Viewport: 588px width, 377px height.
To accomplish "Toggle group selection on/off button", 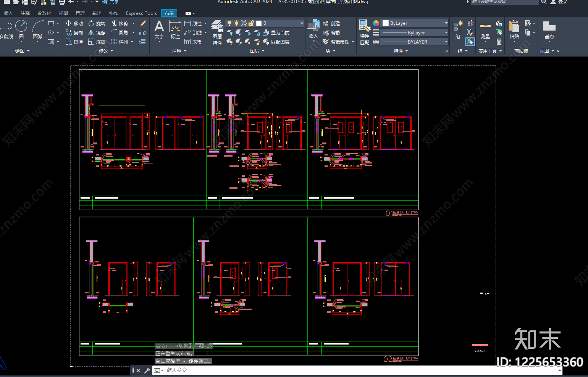I will (470, 41).
